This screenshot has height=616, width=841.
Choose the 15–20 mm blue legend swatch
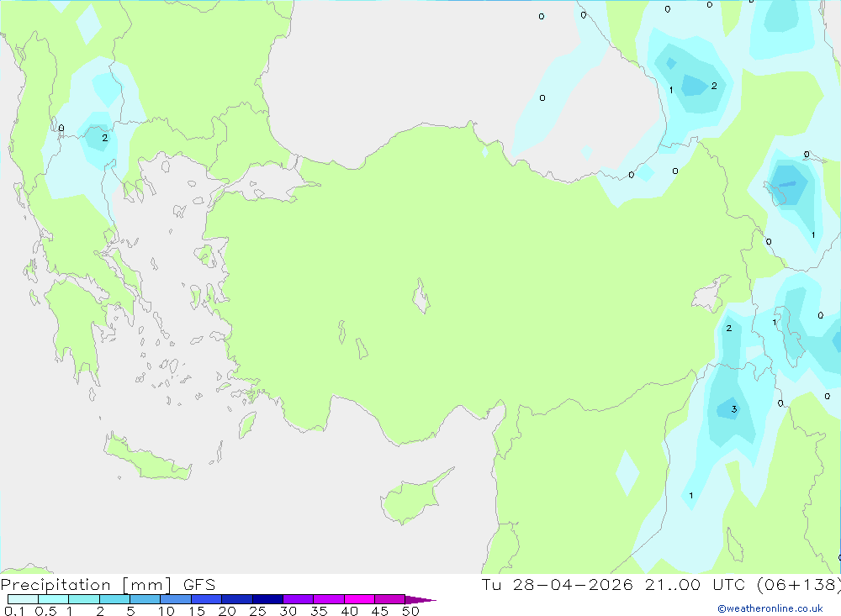(x=206, y=599)
